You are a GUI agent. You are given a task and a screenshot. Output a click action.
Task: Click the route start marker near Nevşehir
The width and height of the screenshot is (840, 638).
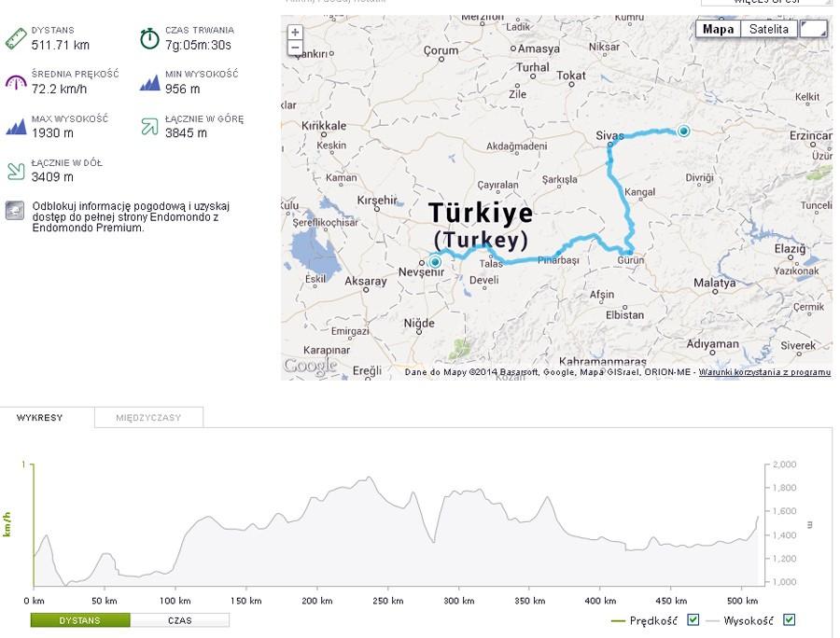click(x=435, y=262)
